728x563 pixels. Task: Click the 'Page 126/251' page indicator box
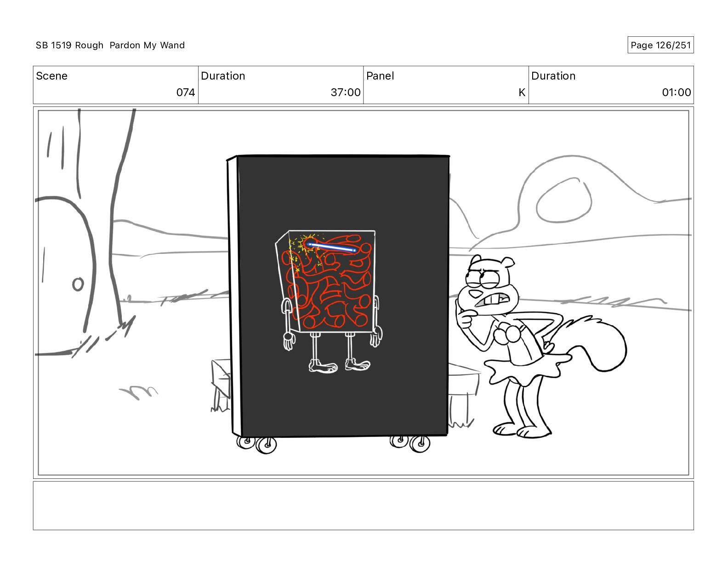click(660, 45)
